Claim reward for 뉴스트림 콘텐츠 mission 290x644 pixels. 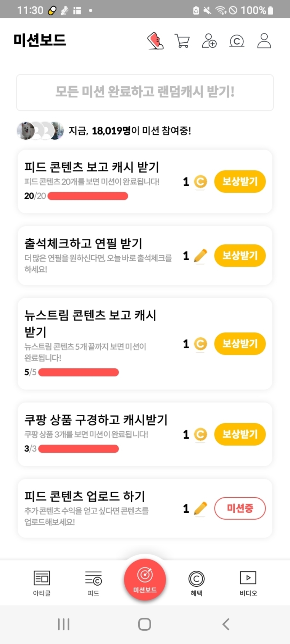pos(240,344)
